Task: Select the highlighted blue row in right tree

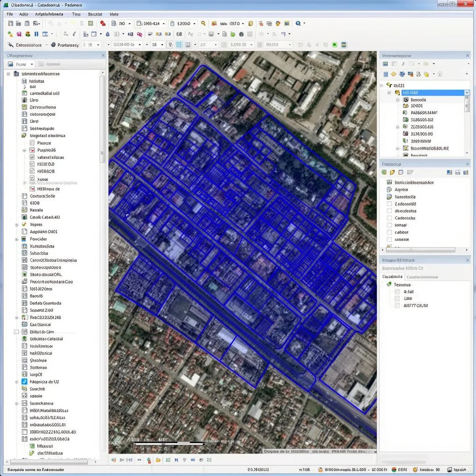Action: pyautogui.click(x=432, y=93)
